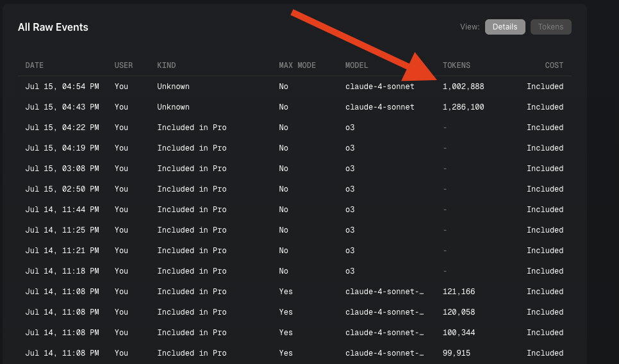
Task: Click Yes max mode in 121,166 tokens row
Action: point(286,292)
